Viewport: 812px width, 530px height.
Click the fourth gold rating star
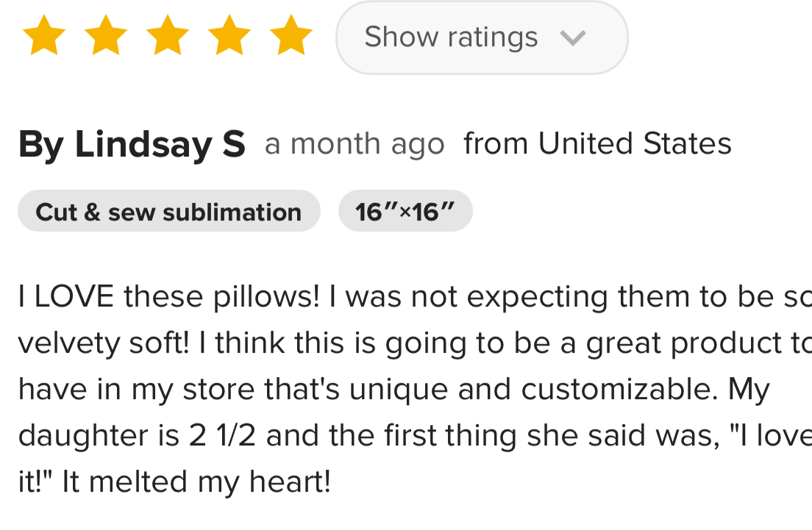coord(230,36)
